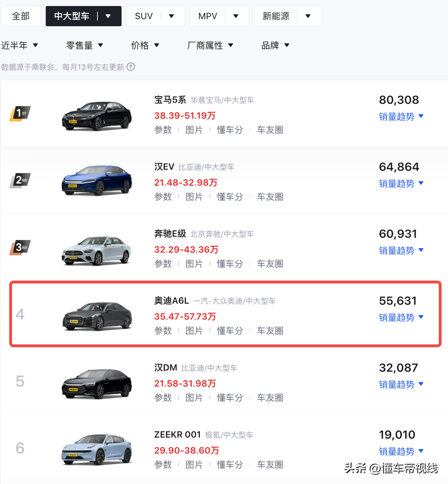Open the ZEEKR 001 car image
Screen dimensions: 448x484
click(97, 449)
